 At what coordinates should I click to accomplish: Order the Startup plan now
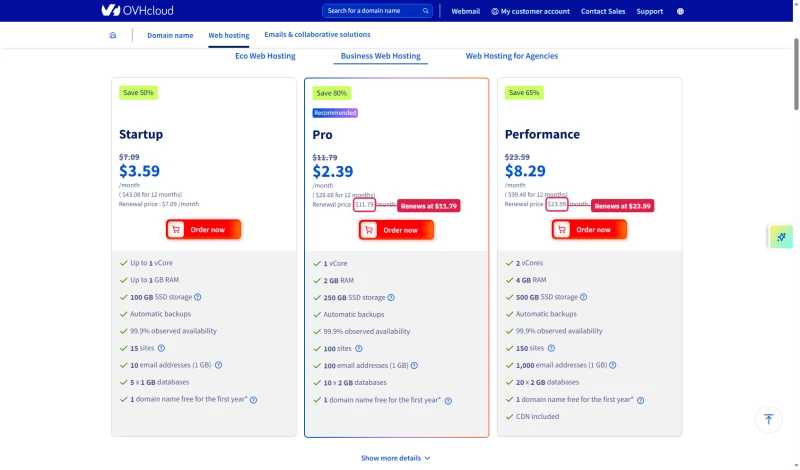pyautogui.click(x=204, y=230)
